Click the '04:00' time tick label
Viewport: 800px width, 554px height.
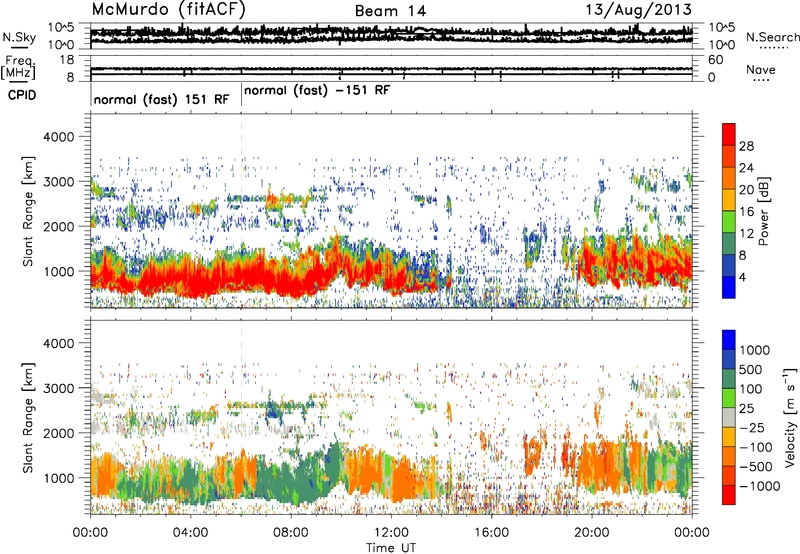point(190,533)
